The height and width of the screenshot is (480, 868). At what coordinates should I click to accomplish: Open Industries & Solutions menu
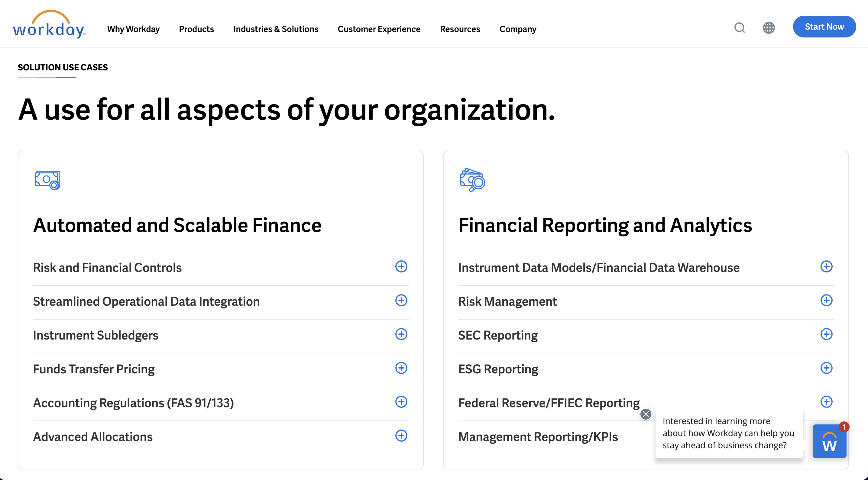[276, 29]
